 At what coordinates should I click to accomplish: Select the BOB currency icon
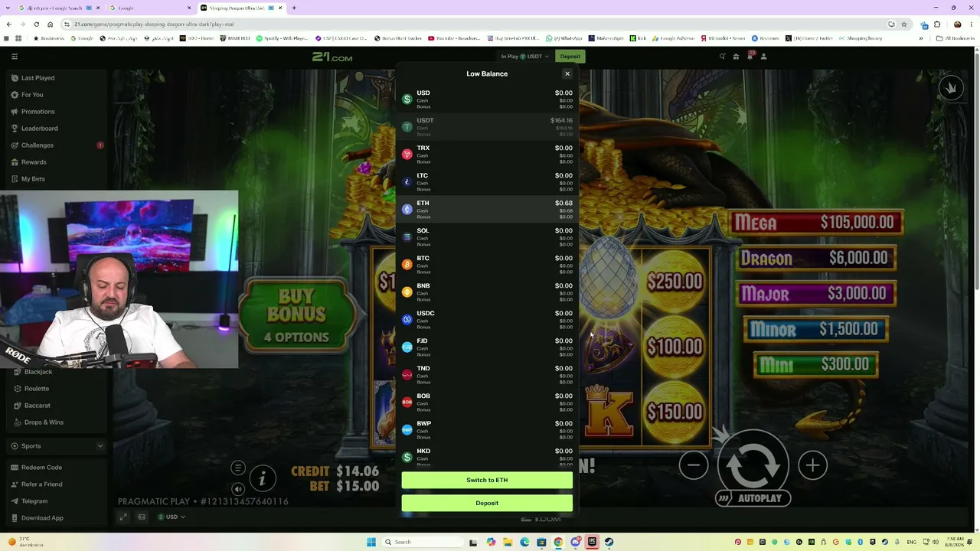(407, 402)
